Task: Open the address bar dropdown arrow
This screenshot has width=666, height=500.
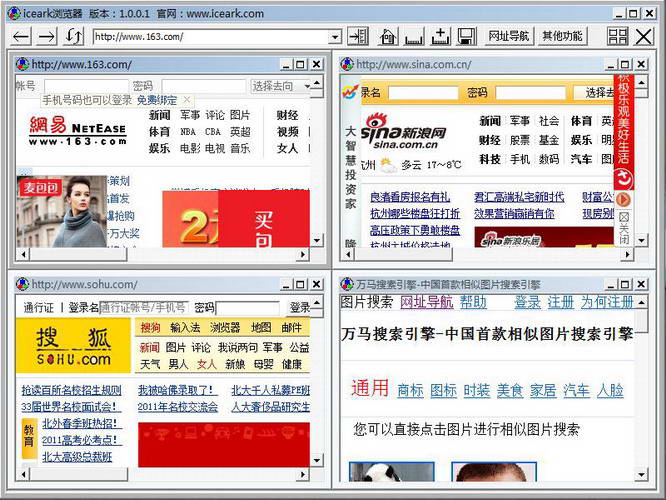Action: (x=335, y=37)
